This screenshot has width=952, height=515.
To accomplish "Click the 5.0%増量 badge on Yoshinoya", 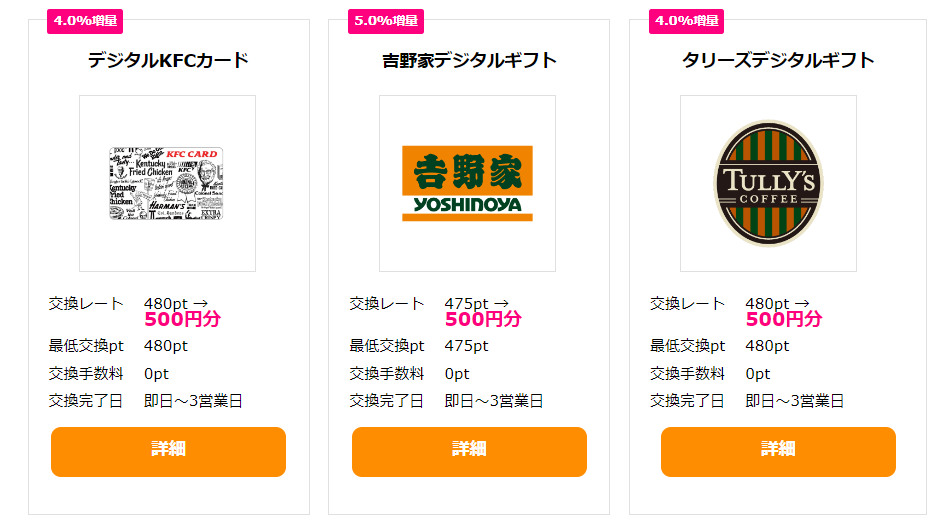I will coord(386,21).
